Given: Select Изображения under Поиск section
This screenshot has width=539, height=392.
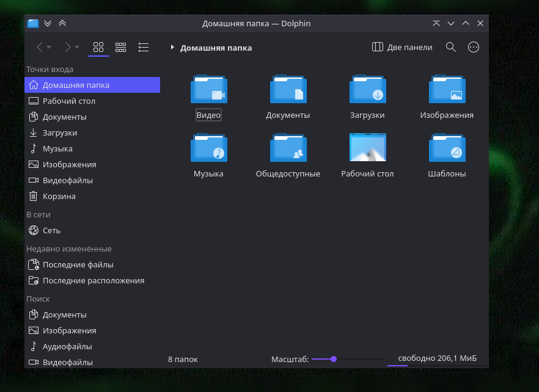Looking at the screenshot, I should tap(92, 330).
